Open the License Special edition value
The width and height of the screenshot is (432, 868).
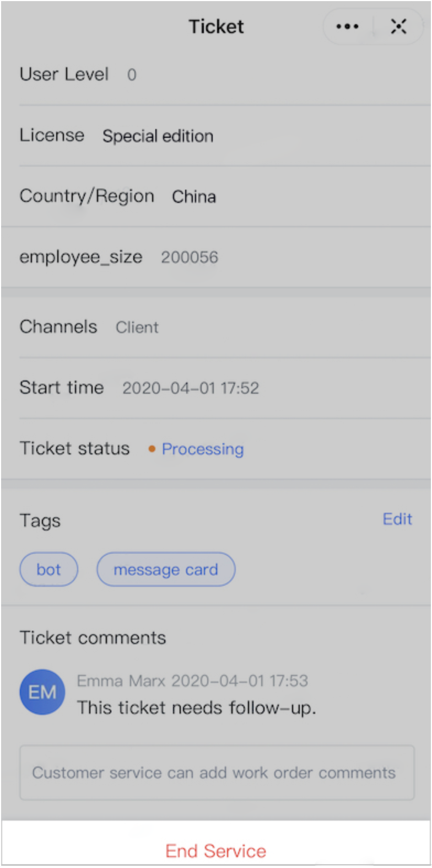(158, 136)
